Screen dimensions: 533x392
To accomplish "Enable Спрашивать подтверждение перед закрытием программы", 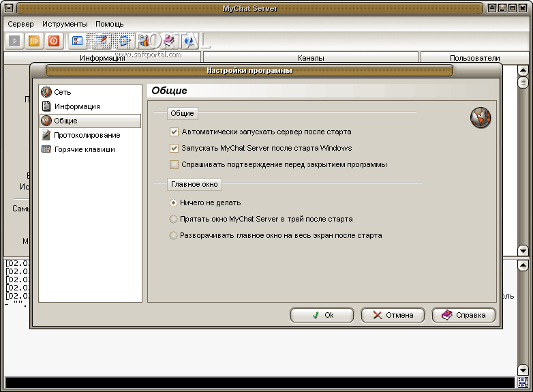I will [174, 164].
